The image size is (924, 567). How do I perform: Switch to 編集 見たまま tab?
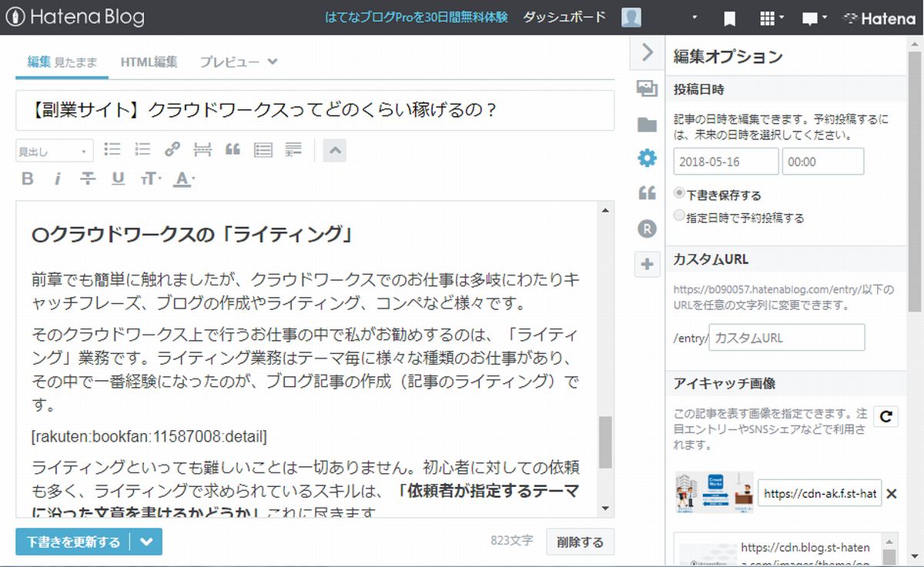(62, 62)
